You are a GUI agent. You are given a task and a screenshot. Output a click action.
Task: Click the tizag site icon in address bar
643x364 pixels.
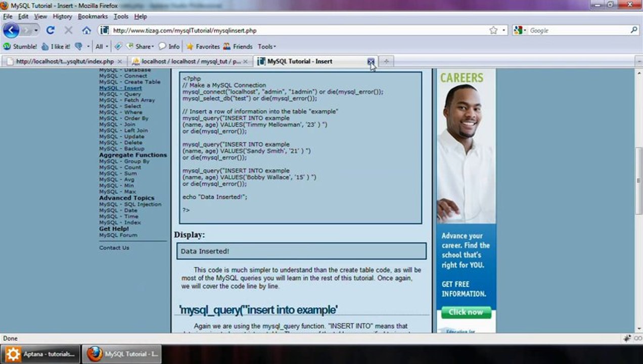[105, 30]
